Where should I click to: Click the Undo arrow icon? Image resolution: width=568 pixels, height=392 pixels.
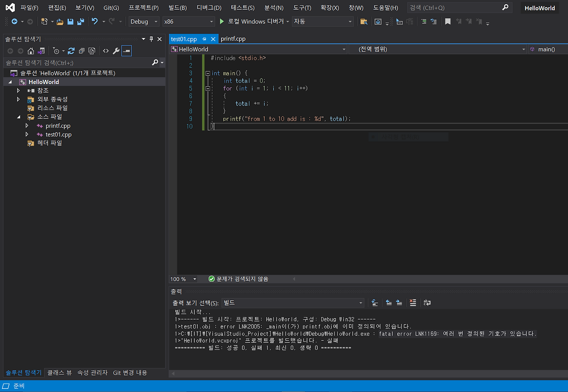pos(95,21)
